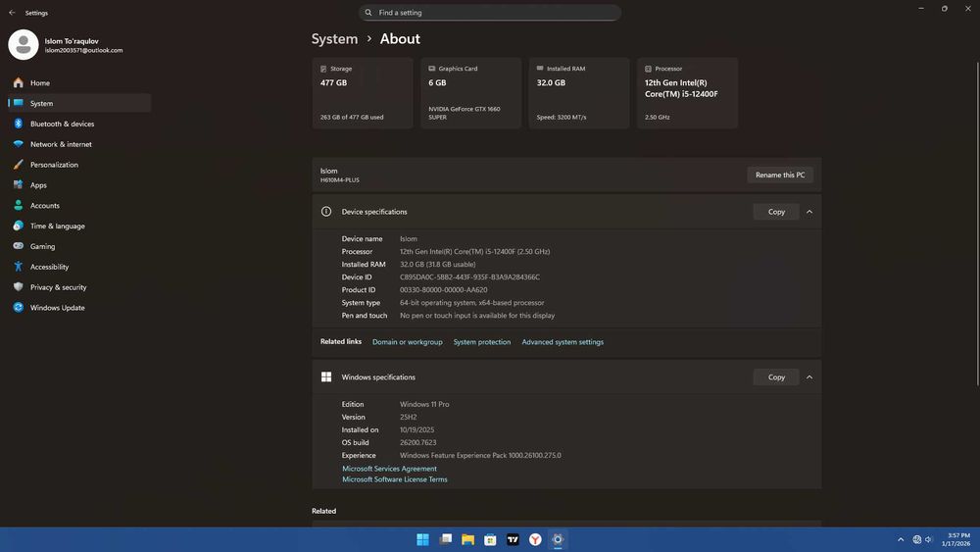Open System protection link
Viewport: 980px width, 552px height.
(482, 342)
